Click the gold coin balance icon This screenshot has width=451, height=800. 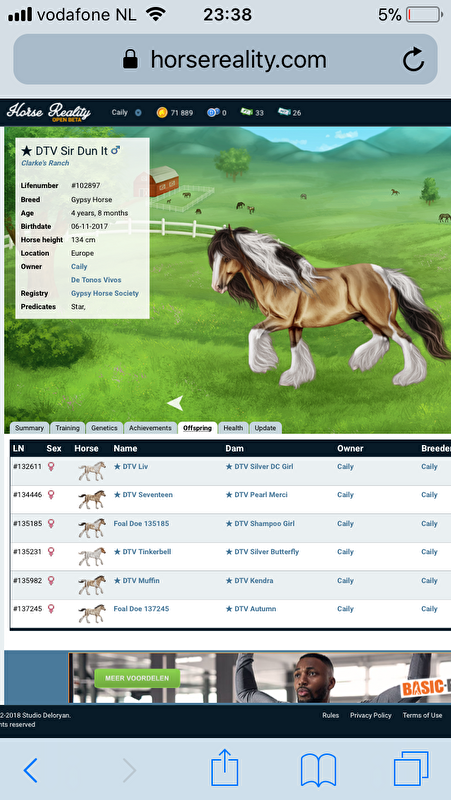[162, 113]
